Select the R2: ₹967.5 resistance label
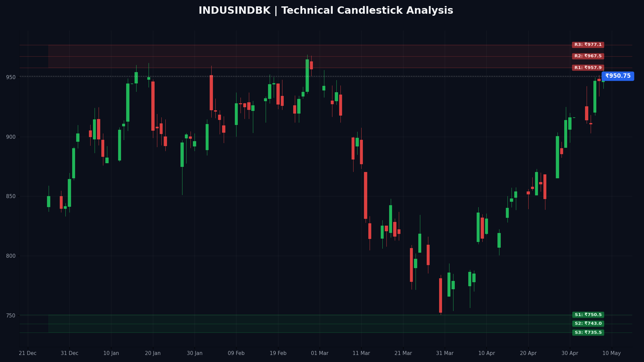This screenshot has height=362, width=644. pos(588,56)
